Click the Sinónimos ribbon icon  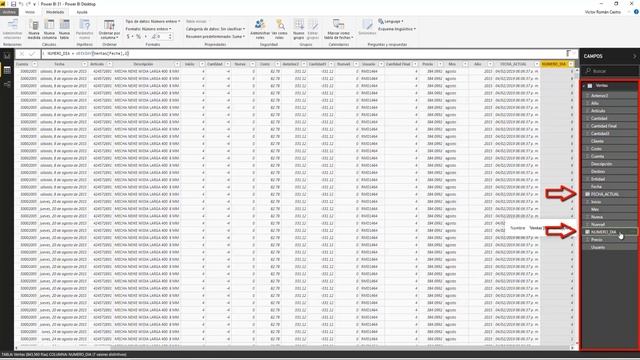[367, 28]
